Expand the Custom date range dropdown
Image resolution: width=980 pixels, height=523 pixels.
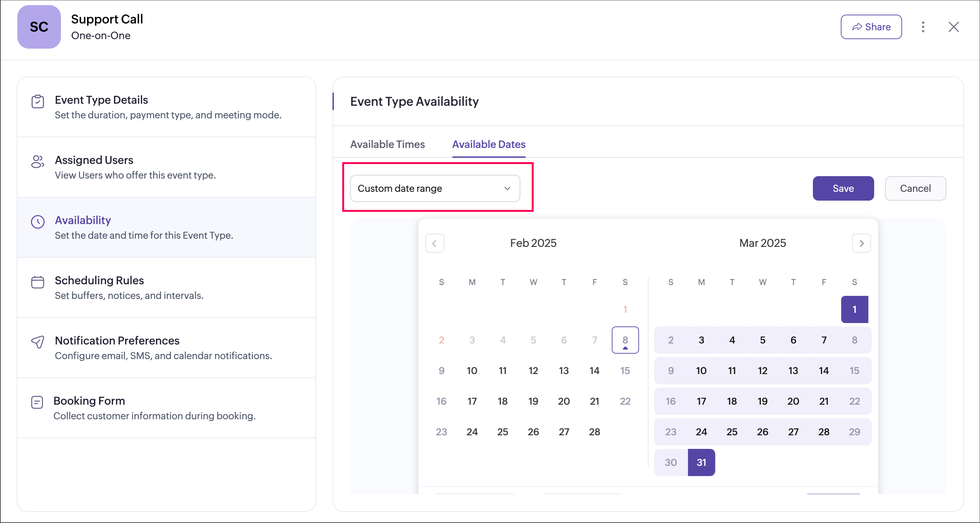click(435, 188)
